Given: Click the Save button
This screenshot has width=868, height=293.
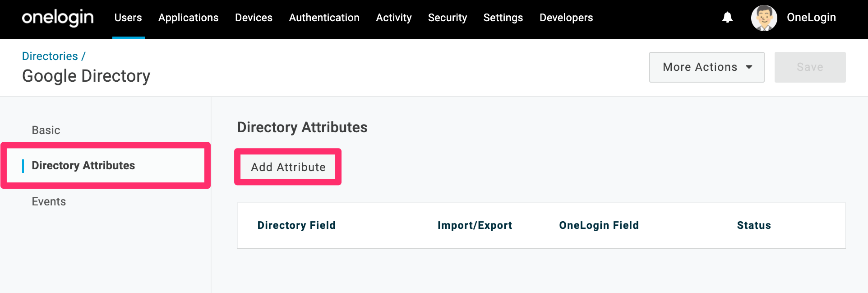Looking at the screenshot, I should [x=810, y=67].
